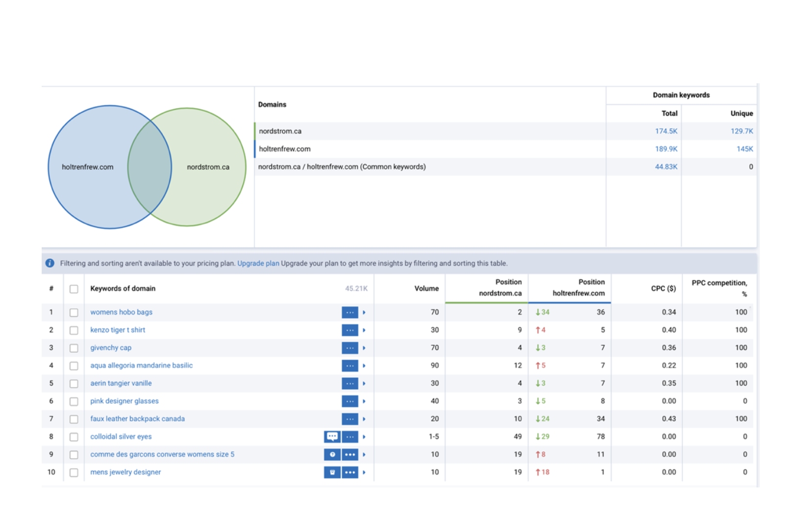Click the CPC ($) column header
The image size is (799, 532).
coord(663,289)
